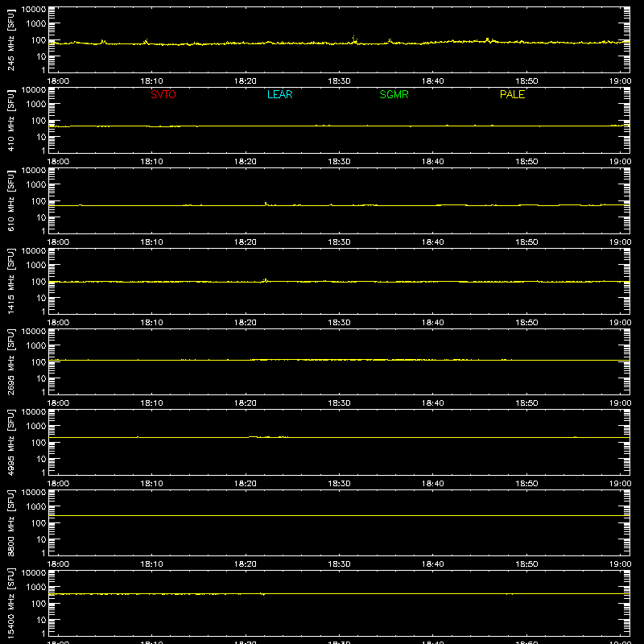This screenshot has width=644, height=644.
Task: Click 18:00 tick under the 2695 MHz plot
Action: click(x=58, y=403)
